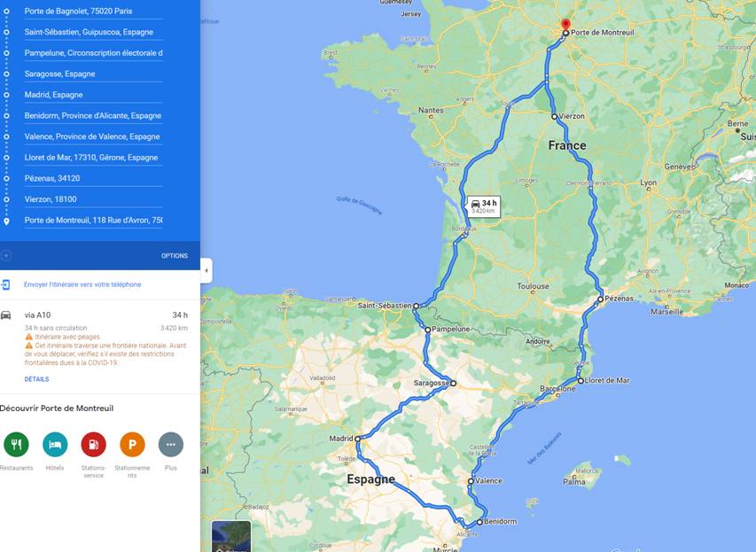
Task: Collapse the side panel arrow
Action: click(207, 270)
